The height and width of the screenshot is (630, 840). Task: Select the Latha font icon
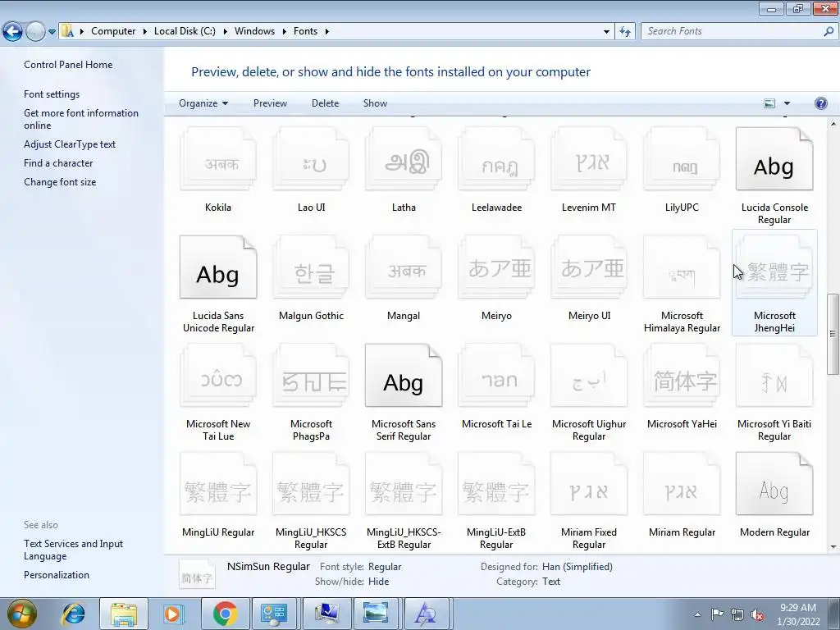pos(404,159)
